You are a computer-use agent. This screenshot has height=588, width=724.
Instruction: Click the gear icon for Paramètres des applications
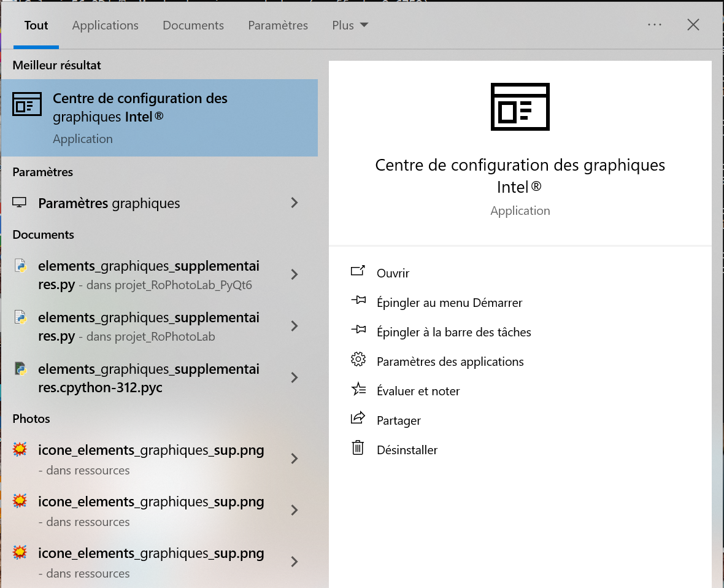(358, 359)
